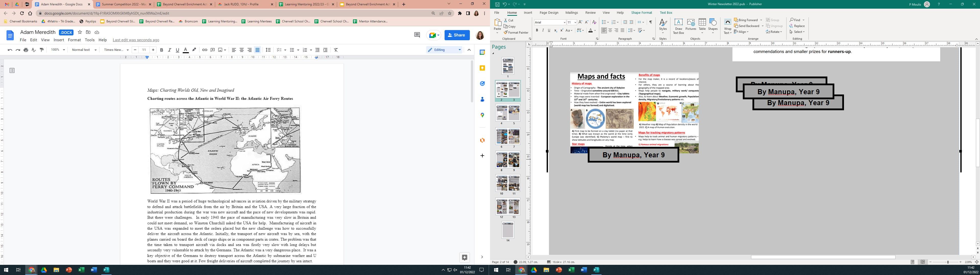Expand the Arial font name dropdown

[564, 22]
